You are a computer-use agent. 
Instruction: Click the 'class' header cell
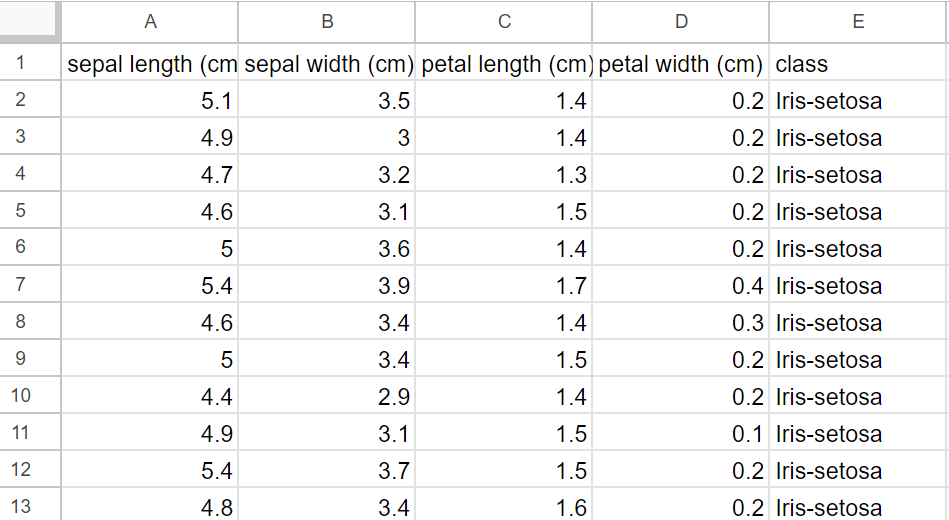coord(859,62)
